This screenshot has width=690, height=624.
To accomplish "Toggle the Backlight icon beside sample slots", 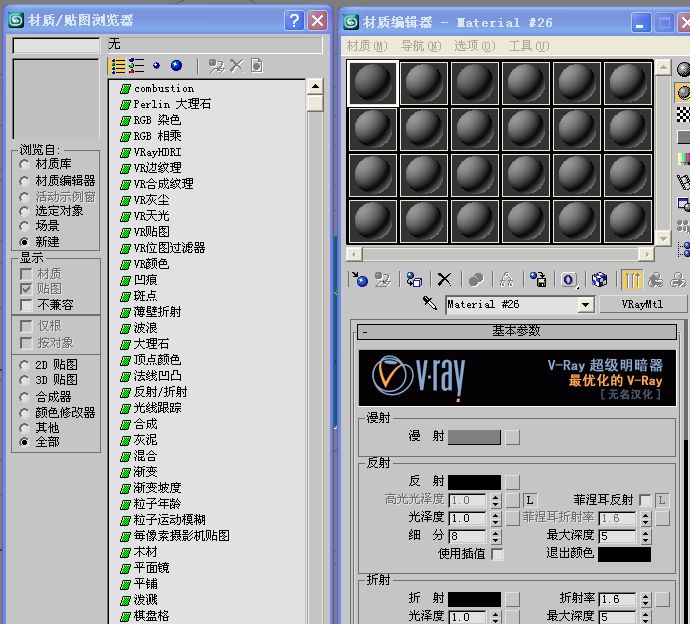I will 683,93.
